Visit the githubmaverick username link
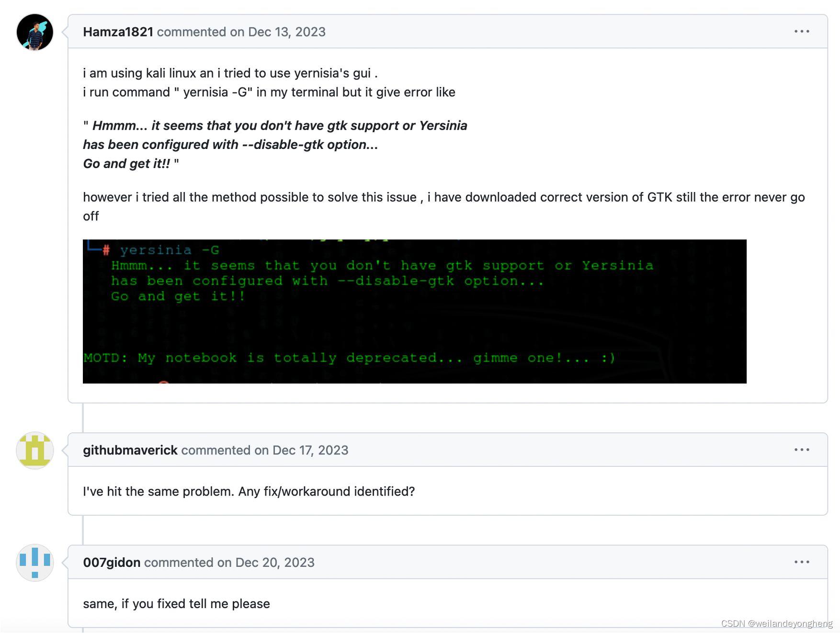 click(x=130, y=451)
